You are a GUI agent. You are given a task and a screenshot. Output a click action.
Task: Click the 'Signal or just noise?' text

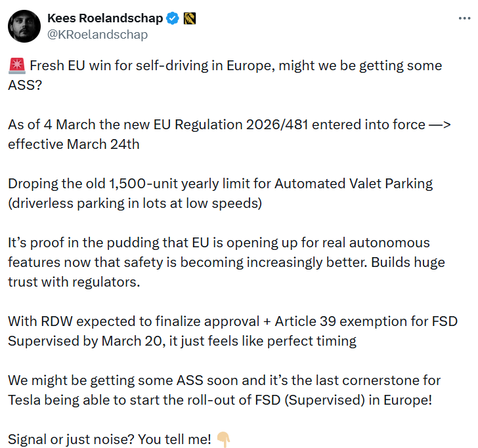pyautogui.click(x=71, y=439)
